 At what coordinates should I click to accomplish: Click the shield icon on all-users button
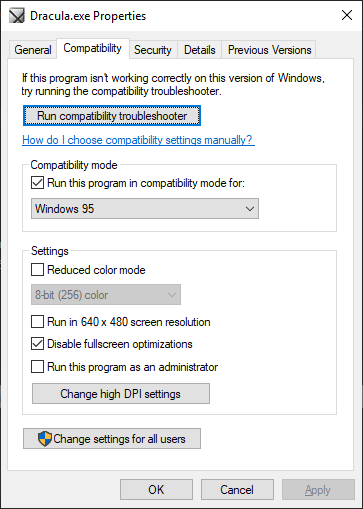coord(45,439)
